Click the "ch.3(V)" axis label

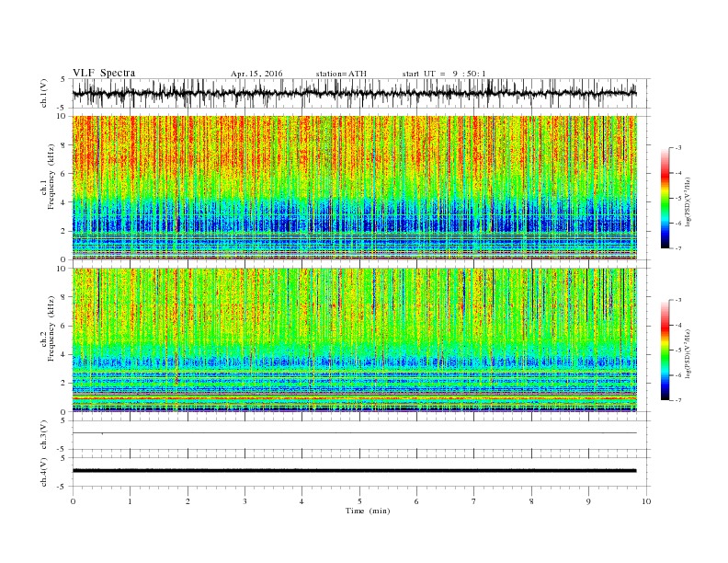pos(44,435)
